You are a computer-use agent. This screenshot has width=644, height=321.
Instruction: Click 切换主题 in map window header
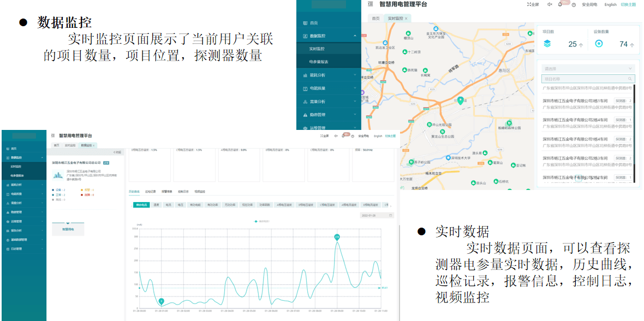click(x=628, y=4)
